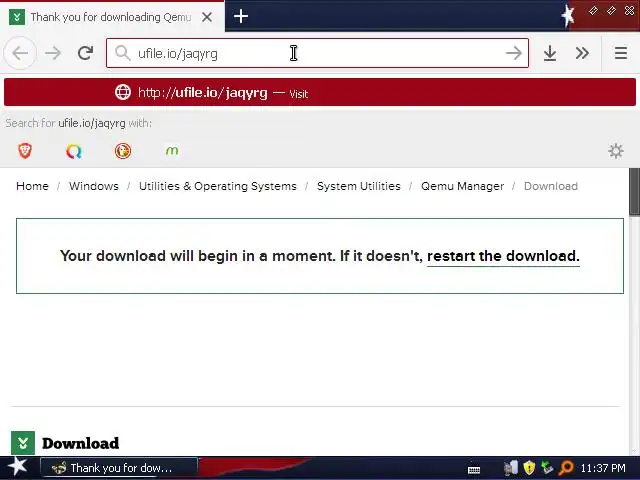
Task: Select the 'Thank you for downloading Qemu' tab
Action: click(112, 17)
